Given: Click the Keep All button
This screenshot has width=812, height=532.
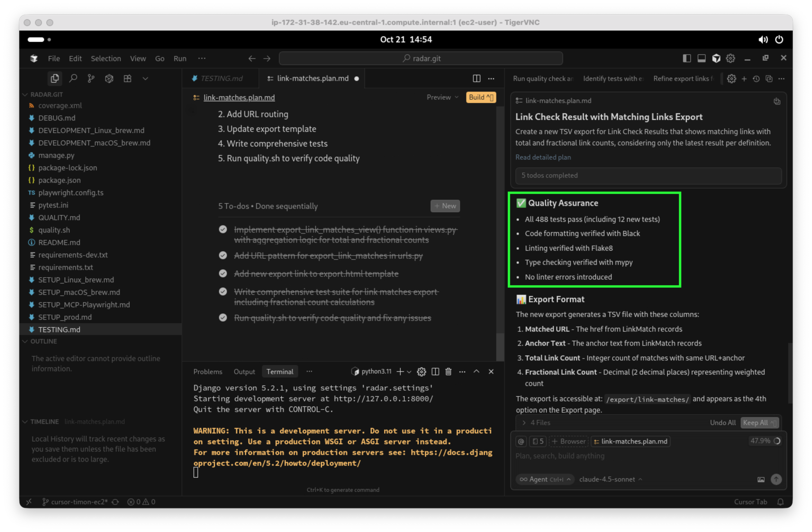Looking at the screenshot, I should pyautogui.click(x=759, y=422).
